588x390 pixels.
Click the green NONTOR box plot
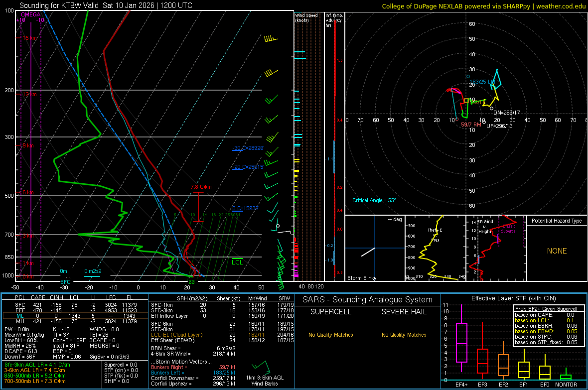(566, 375)
